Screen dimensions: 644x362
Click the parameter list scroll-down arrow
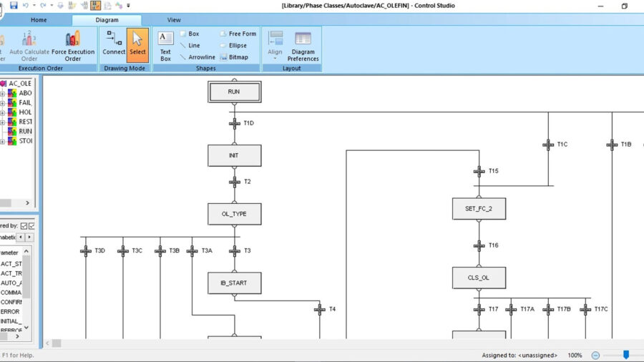click(26, 327)
